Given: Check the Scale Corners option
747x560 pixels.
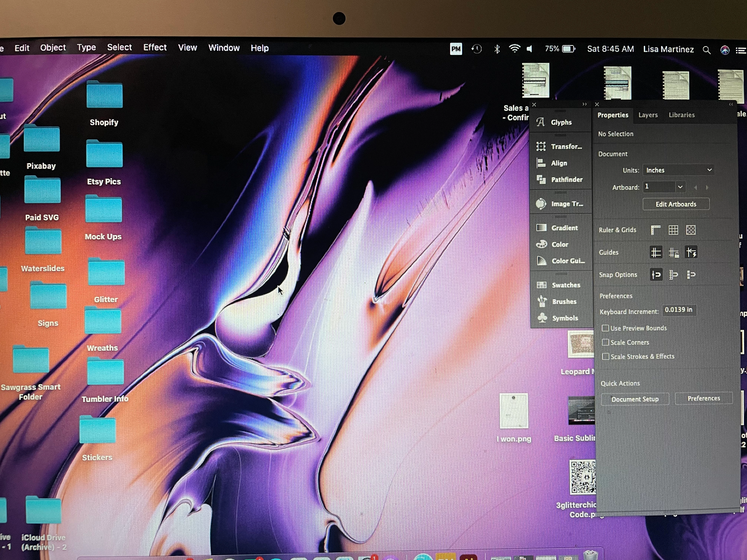Looking at the screenshot, I should click(x=605, y=342).
